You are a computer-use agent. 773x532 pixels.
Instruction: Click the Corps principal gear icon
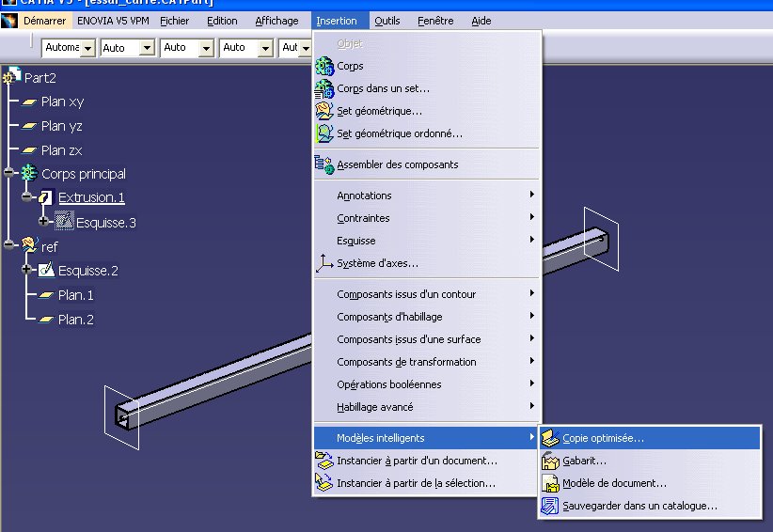pos(29,173)
